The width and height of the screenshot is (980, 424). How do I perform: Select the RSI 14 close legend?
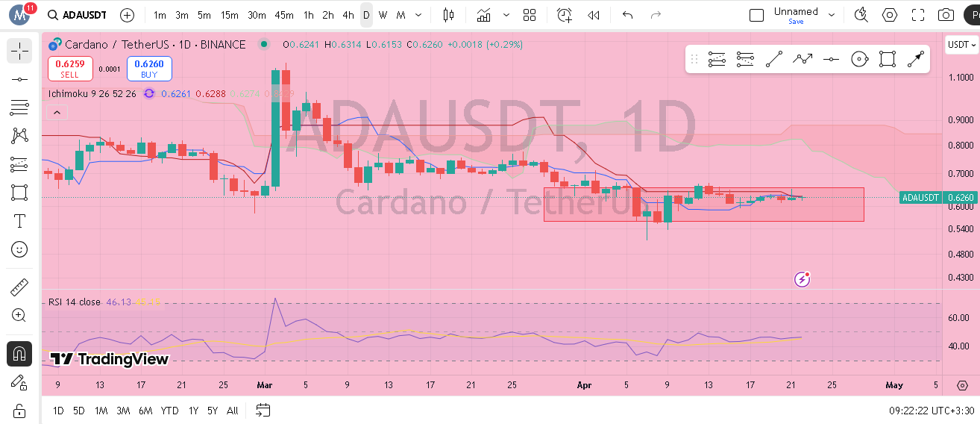pyautogui.click(x=75, y=302)
